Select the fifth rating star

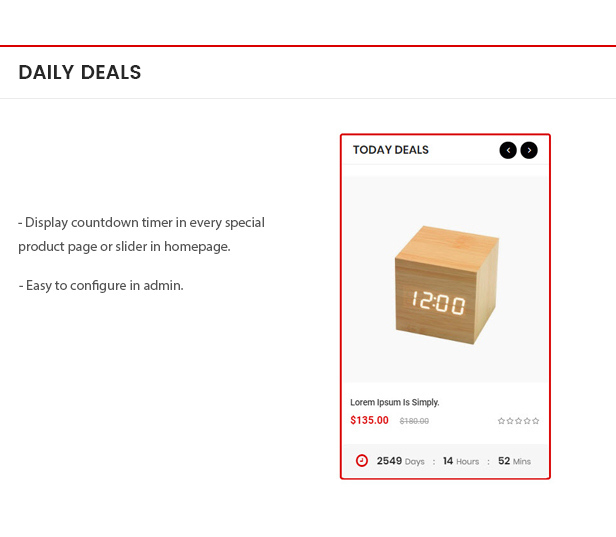click(536, 421)
